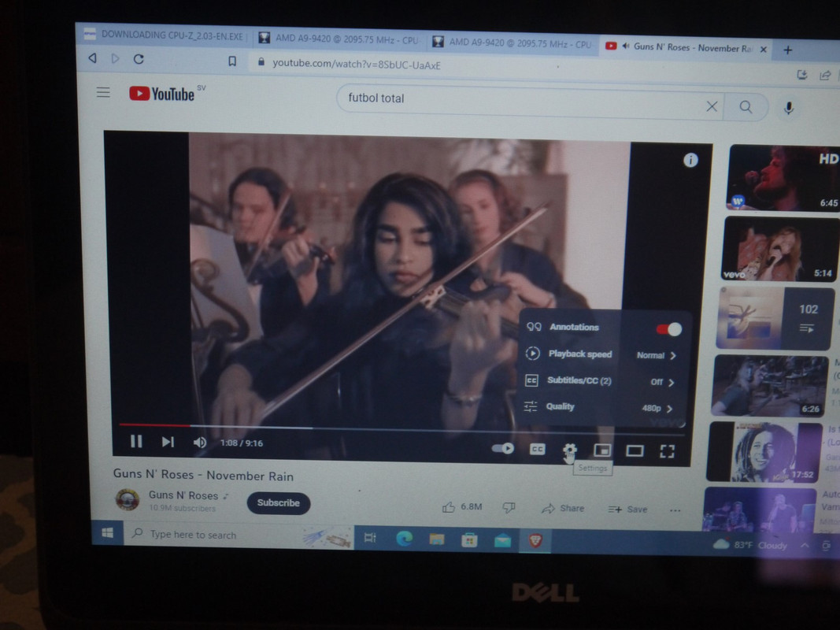Go forward in the browser
The width and height of the screenshot is (840, 630).
[x=115, y=58]
